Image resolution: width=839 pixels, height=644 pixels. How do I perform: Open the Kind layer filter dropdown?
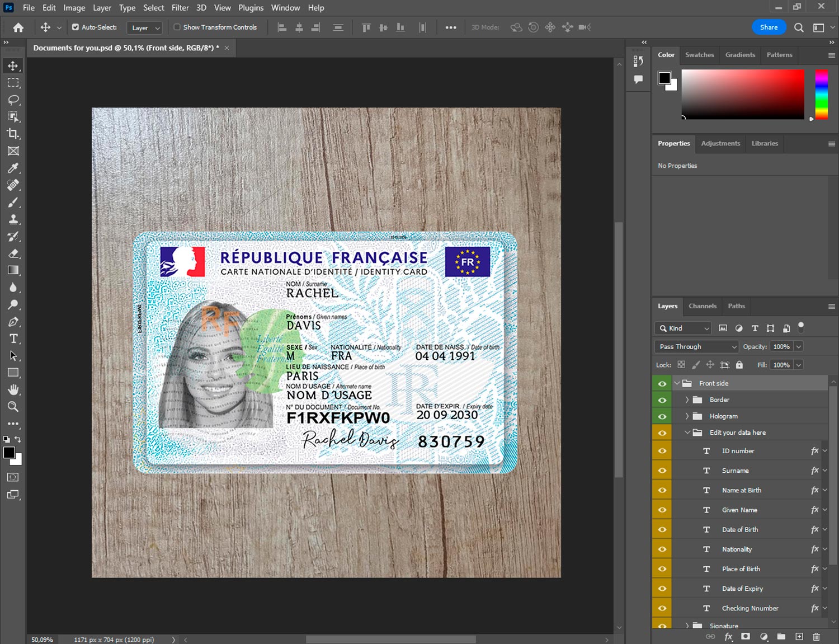click(x=683, y=328)
